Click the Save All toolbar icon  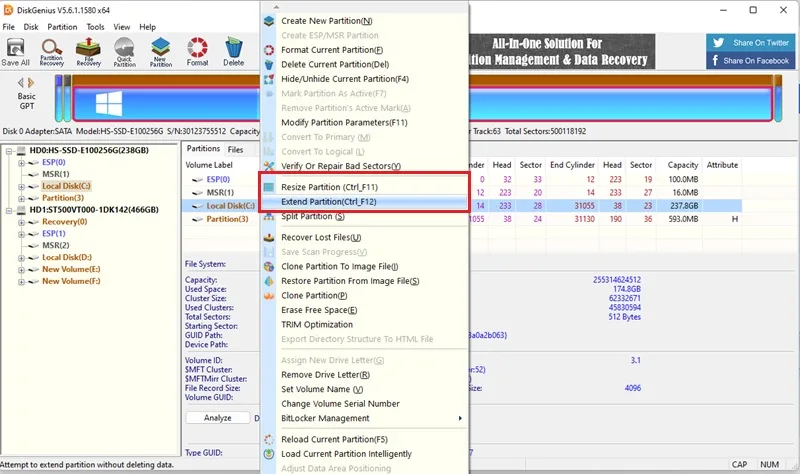point(15,52)
